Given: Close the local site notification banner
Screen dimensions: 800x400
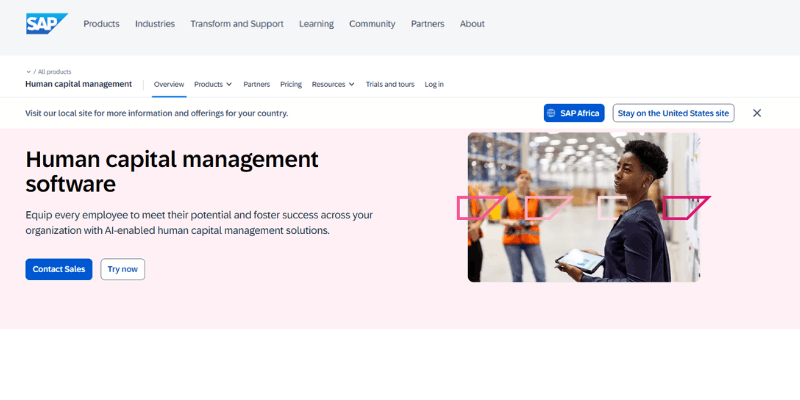Looking at the screenshot, I should point(757,113).
